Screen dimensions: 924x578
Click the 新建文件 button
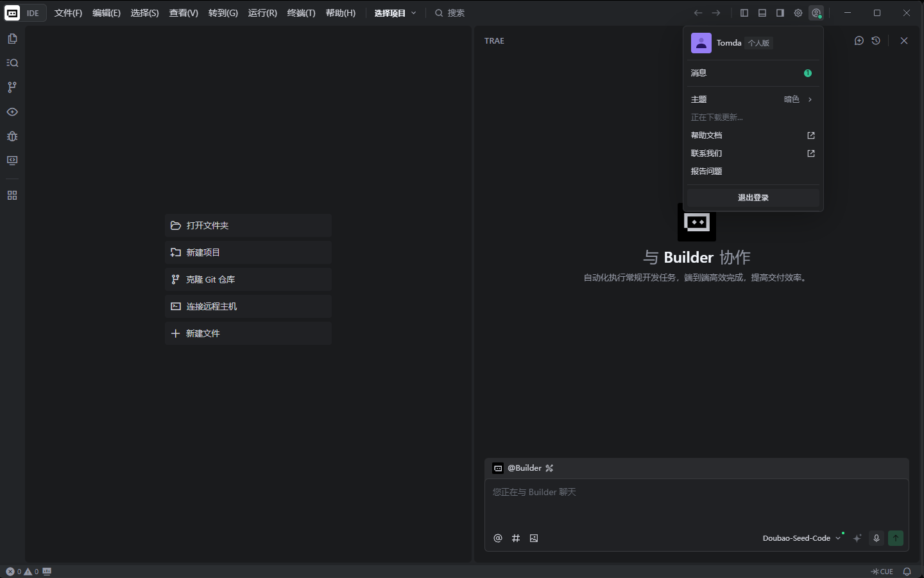(248, 333)
